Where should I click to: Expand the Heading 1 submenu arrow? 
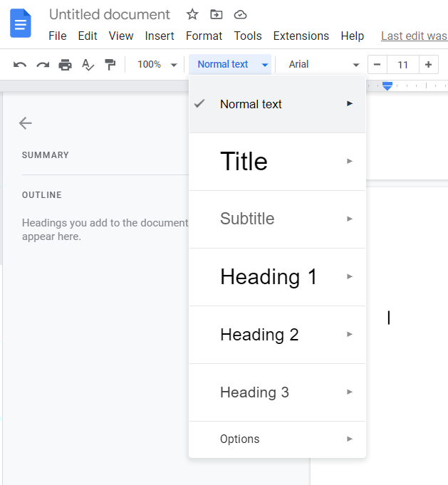[x=350, y=276]
